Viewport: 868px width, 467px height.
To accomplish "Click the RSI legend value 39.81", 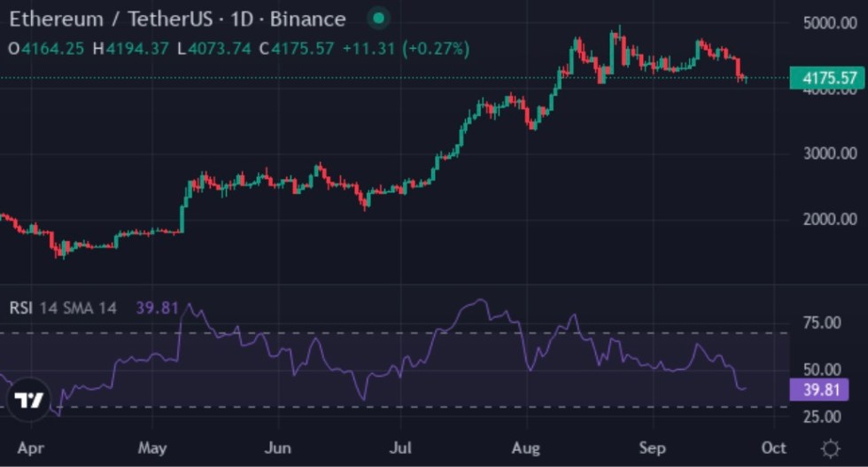I will 158,308.
